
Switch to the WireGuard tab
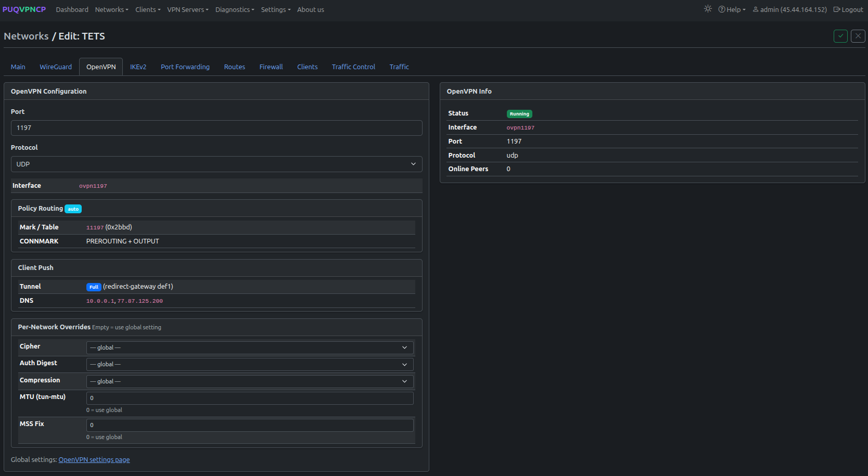coord(56,67)
